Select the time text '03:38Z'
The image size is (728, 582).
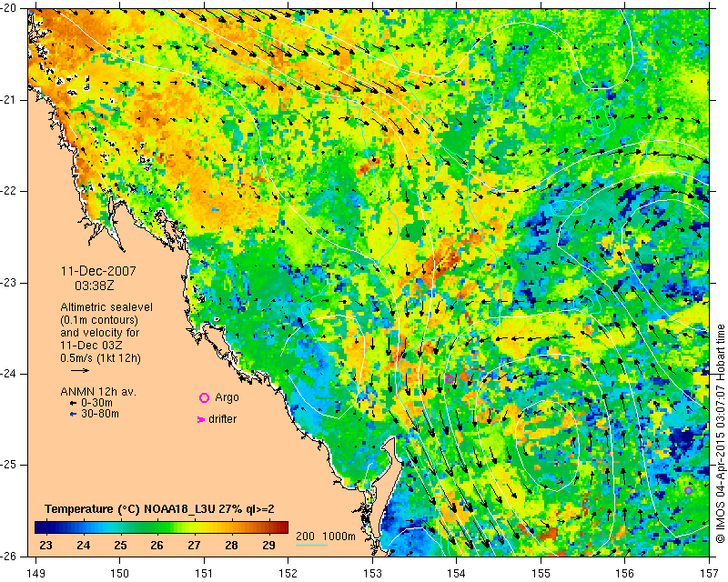pyautogui.click(x=95, y=286)
